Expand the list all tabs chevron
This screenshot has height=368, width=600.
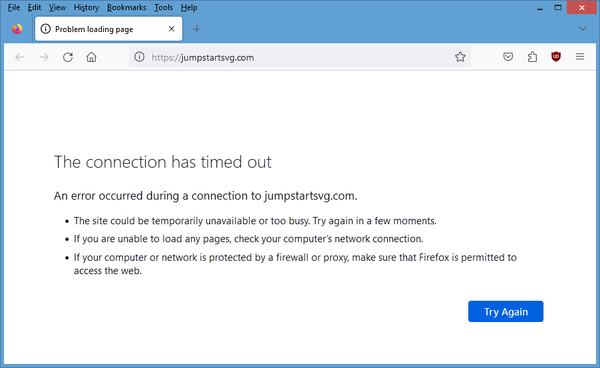click(582, 29)
